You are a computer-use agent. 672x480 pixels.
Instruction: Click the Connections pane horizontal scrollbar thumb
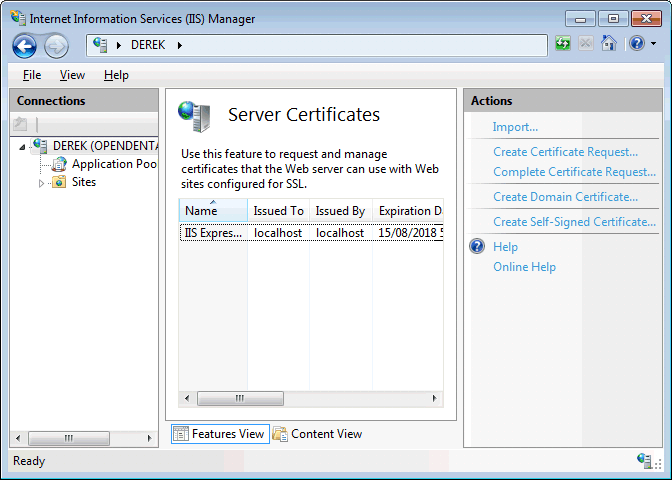pyautogui.click(x=69, y=438)
